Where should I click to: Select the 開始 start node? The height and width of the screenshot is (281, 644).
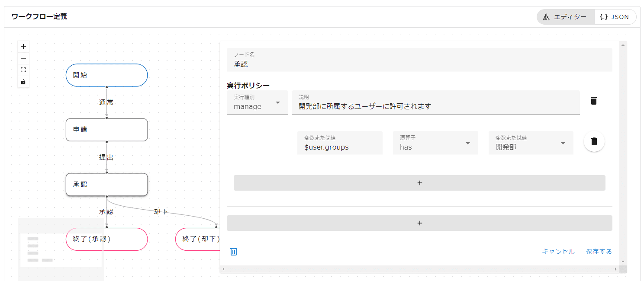click(x=107, y=75)
